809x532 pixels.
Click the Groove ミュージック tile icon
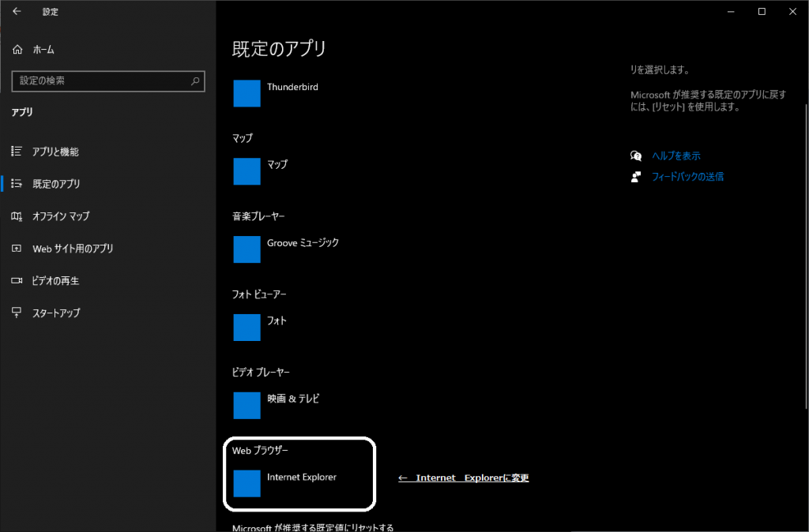tap(246, 249)
